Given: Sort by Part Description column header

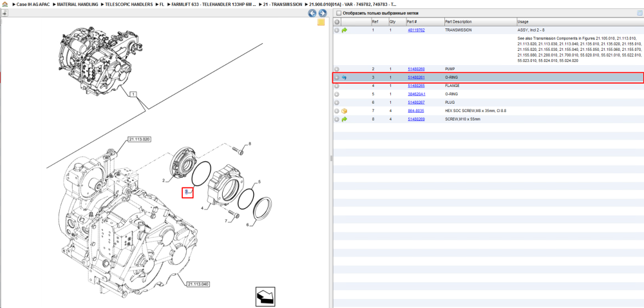Looking at the screenshot, I should [x=480, y=22].
